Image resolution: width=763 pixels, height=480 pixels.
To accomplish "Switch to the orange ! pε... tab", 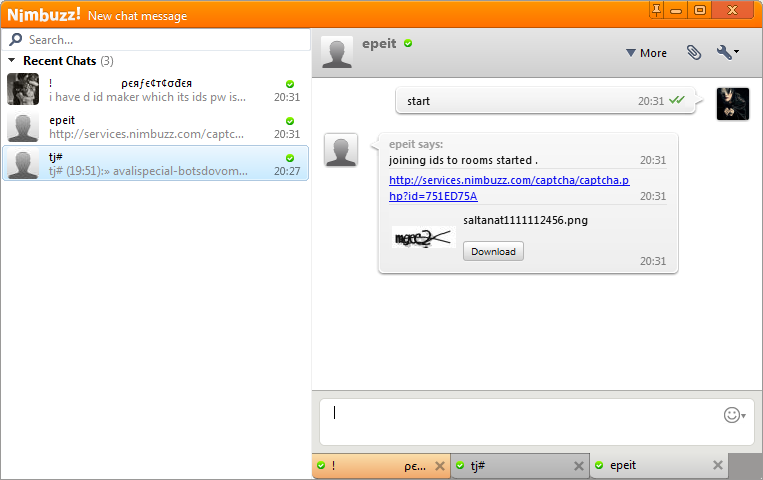I will 381,466.
